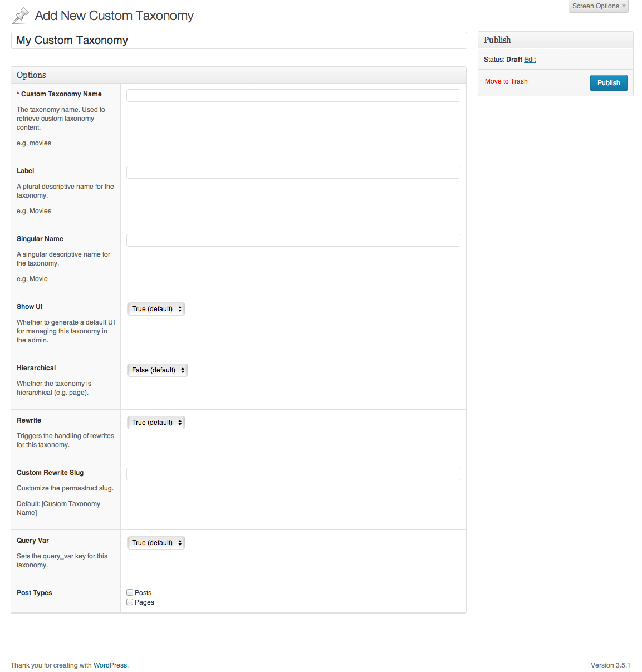Image resolution: width=642 pixels, height=672 pixels.
Task: Focus the Custom Taxonomy Name field
Action: (293, 96)
